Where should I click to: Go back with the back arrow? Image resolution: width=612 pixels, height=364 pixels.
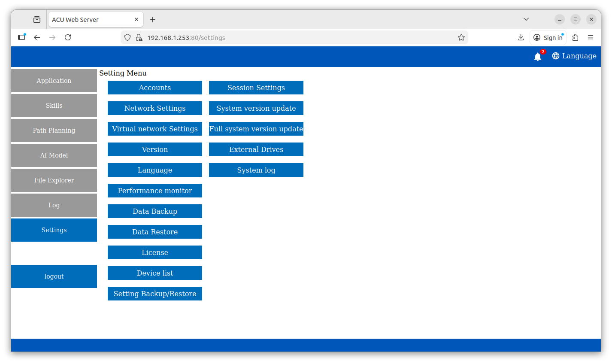point(37,37)
